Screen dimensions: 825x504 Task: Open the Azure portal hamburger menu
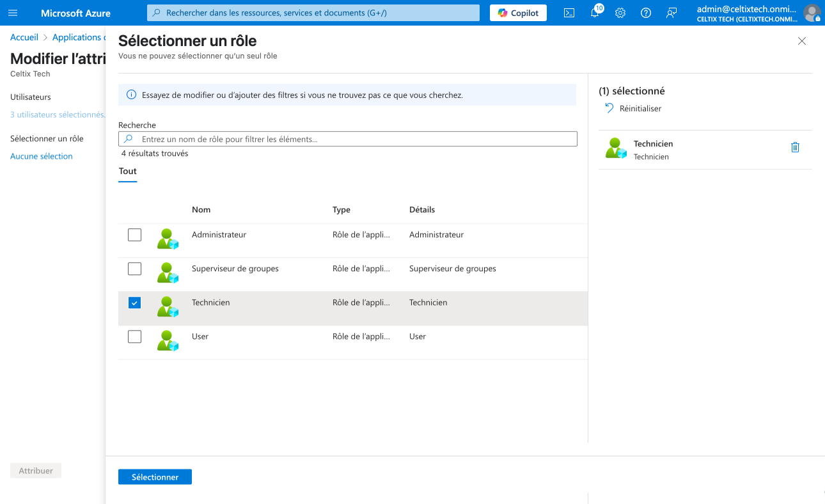(13, 13)
